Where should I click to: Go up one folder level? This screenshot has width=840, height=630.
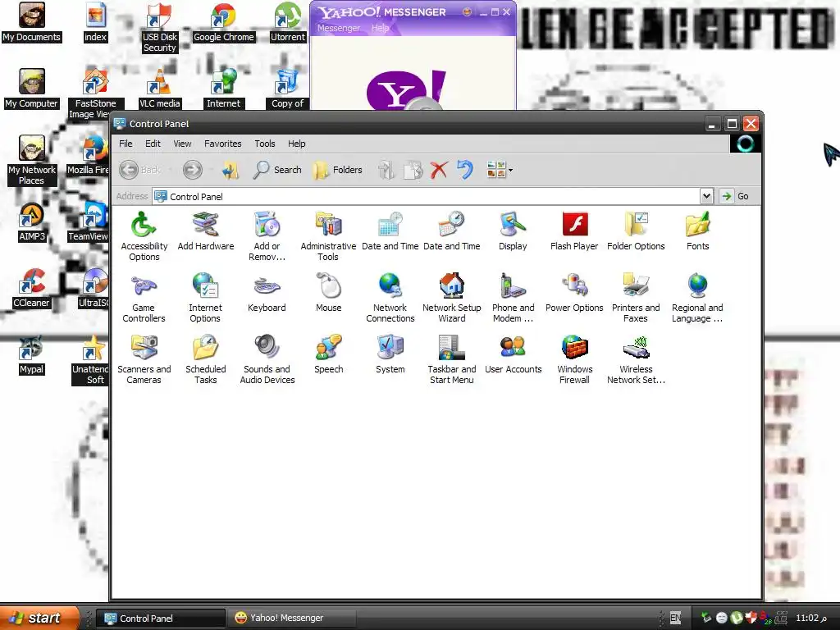pos(231,170)
